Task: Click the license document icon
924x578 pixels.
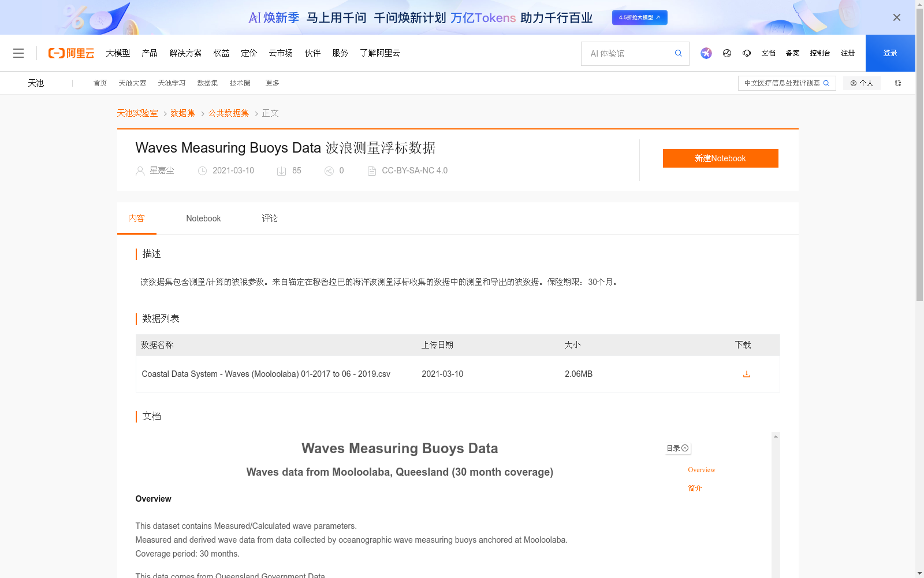Action: [372, 171]
